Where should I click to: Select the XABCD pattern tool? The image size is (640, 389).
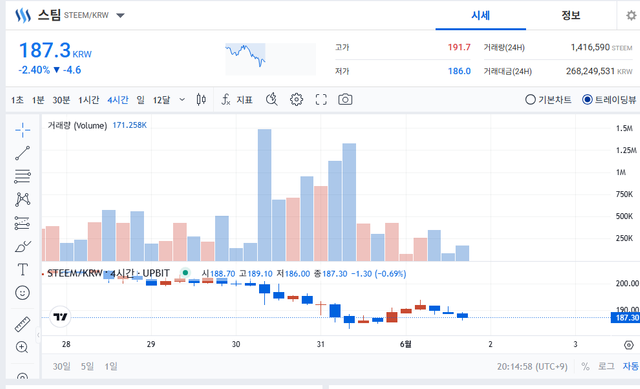22,200
